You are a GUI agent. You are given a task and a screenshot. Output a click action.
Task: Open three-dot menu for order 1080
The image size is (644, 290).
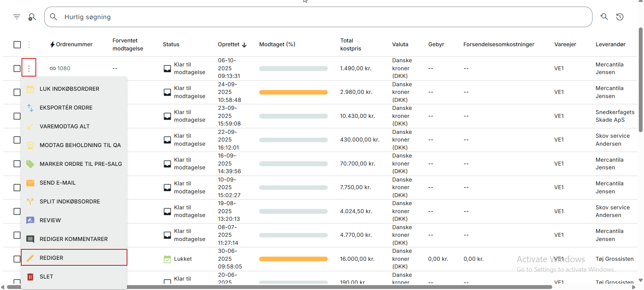(x=29, y=69)
